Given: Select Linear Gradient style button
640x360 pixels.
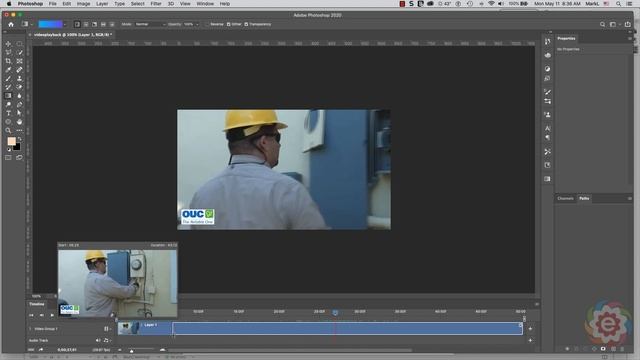Looking at the screenshot, I should coord(77,24).
